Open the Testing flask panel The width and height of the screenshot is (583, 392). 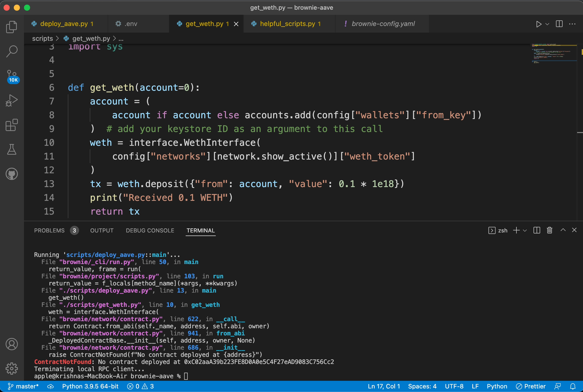11,149
